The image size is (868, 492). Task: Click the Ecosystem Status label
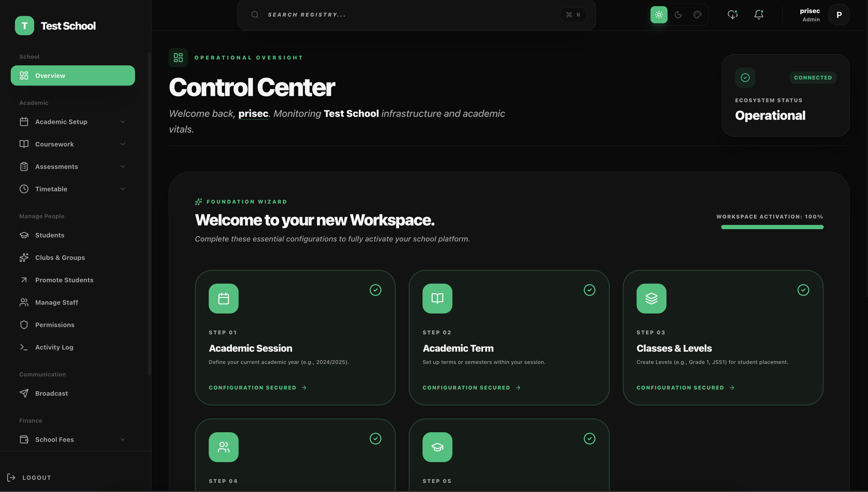click(x=769, y=100)
